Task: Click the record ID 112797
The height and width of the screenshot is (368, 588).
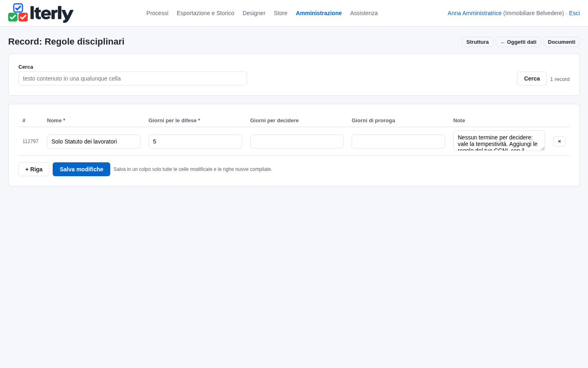Action: (x=30, y=141)
